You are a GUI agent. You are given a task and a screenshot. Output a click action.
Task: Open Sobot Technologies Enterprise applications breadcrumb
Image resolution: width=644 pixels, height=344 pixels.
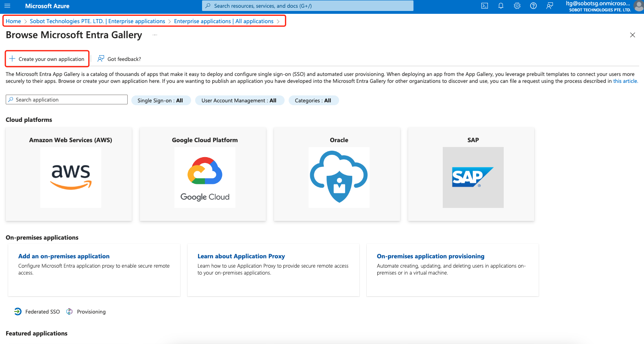tap(98, 21)
